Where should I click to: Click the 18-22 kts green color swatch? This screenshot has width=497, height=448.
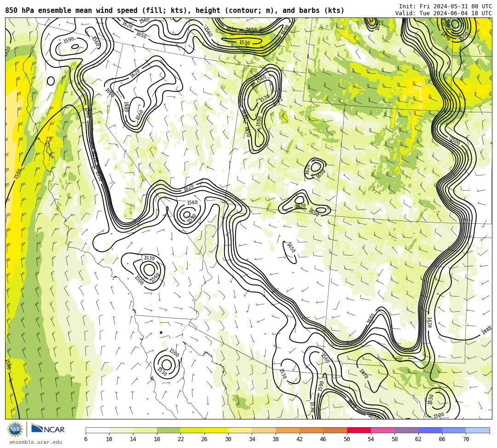coord(168,431)
